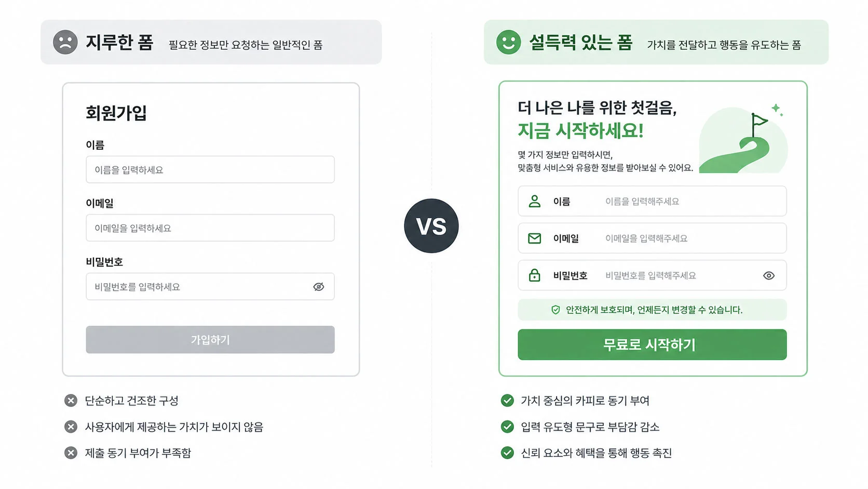This screenshot has height=489, width=868.
Task: Click the 무료로 시작하기 button
Action: click(652, 344)
